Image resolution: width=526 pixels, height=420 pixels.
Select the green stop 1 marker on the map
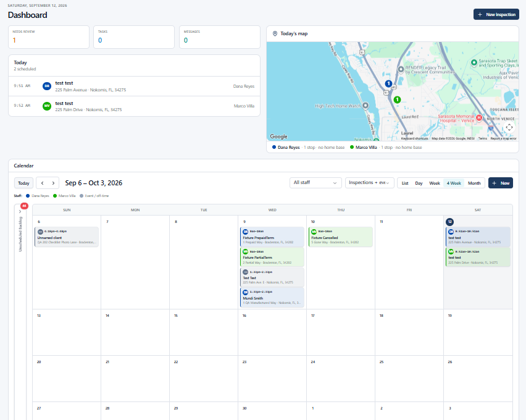tap(397, 99)
